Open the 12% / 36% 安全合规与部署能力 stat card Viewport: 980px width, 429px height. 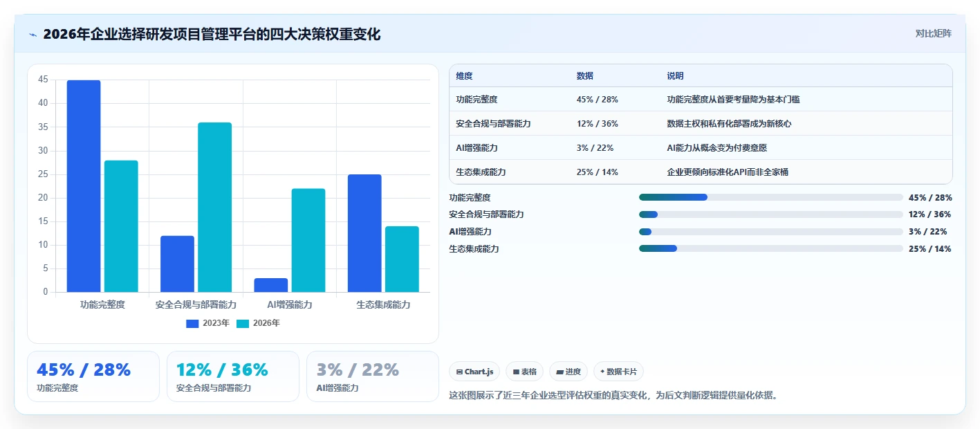coord(233,376)
